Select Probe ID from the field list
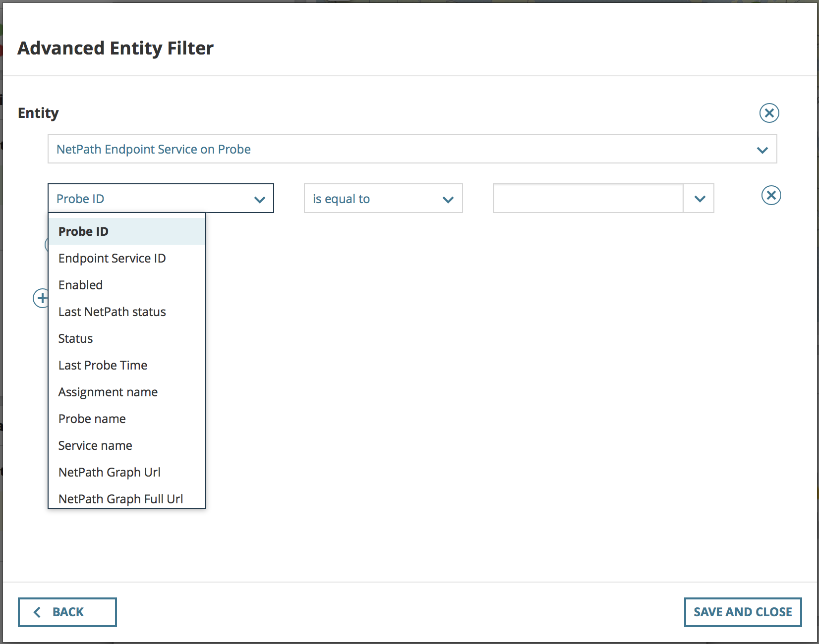 pos(127,231)
